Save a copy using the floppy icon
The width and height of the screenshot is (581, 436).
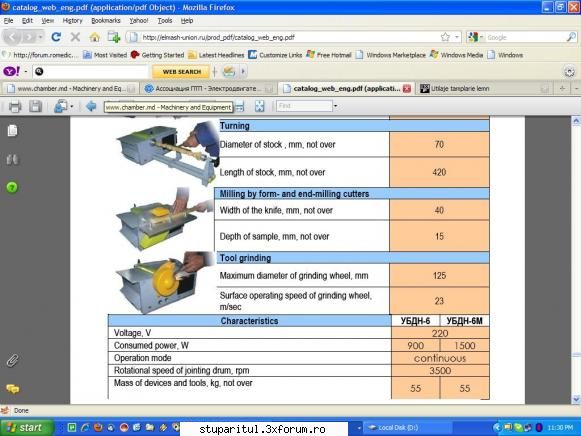(x=35, y=107)
